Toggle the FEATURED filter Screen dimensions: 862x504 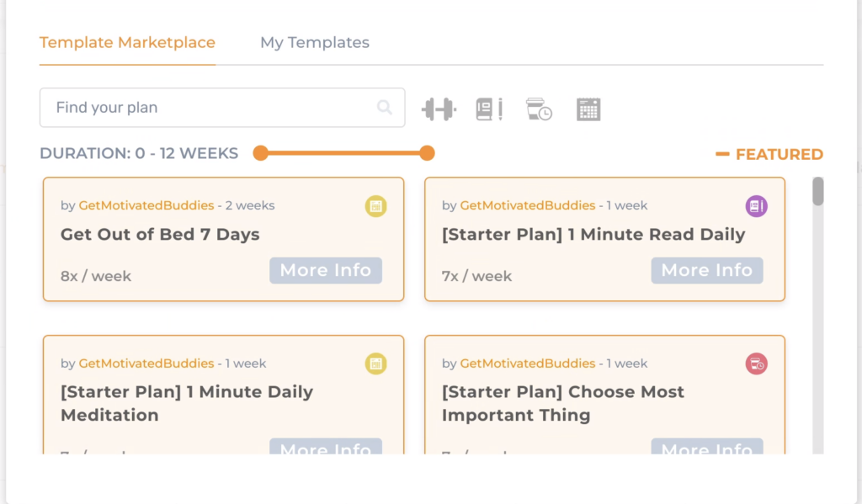[769, 154]
